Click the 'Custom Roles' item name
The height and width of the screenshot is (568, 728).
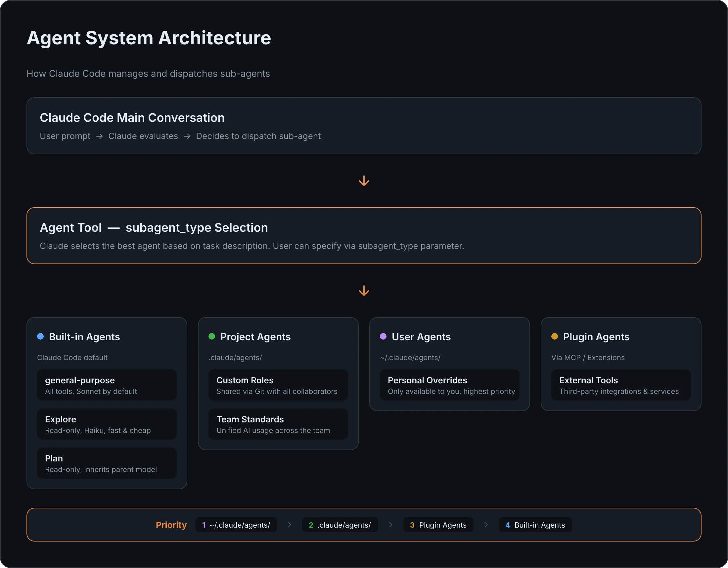pos(245,380)
